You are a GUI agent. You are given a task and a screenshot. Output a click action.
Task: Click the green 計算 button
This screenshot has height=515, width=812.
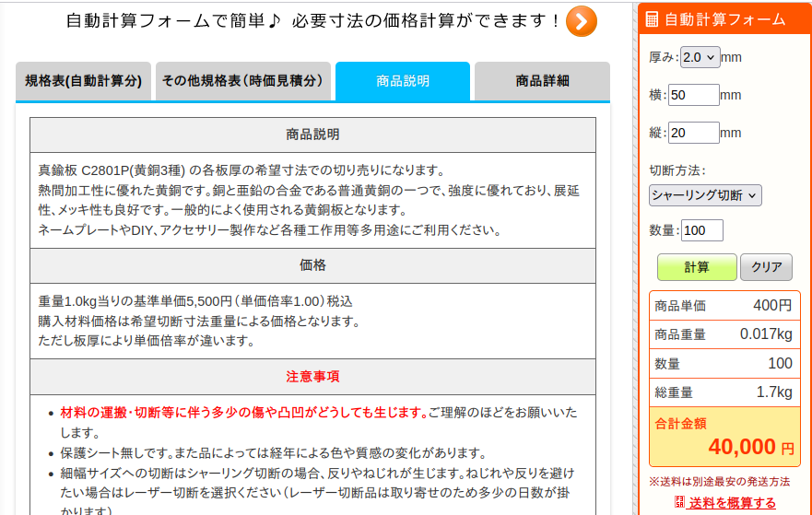[x=697, y=267]
